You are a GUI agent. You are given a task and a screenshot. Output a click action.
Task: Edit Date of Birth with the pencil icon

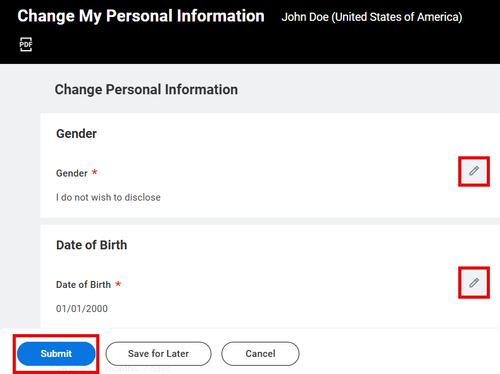click(x=474, y=283)
